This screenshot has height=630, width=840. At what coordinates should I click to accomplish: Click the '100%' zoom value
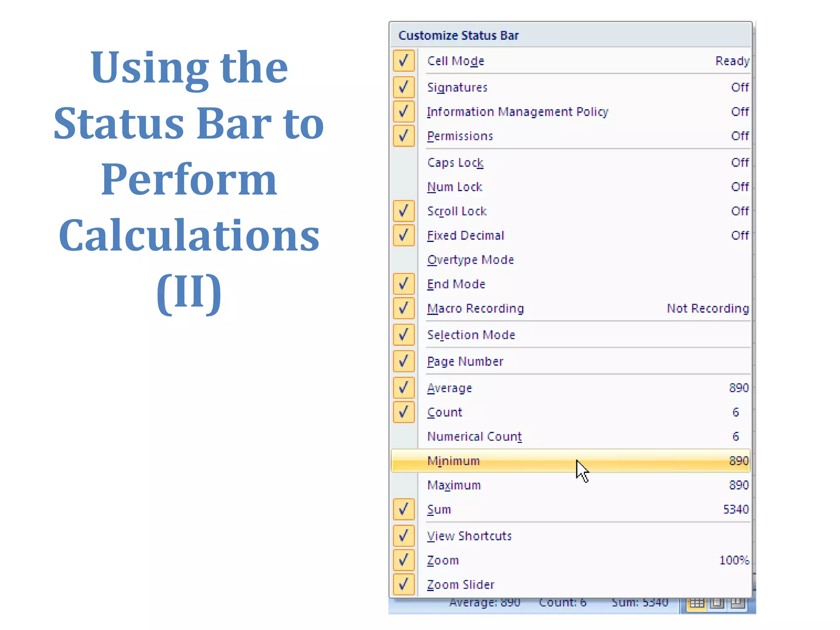coord(734,560)
